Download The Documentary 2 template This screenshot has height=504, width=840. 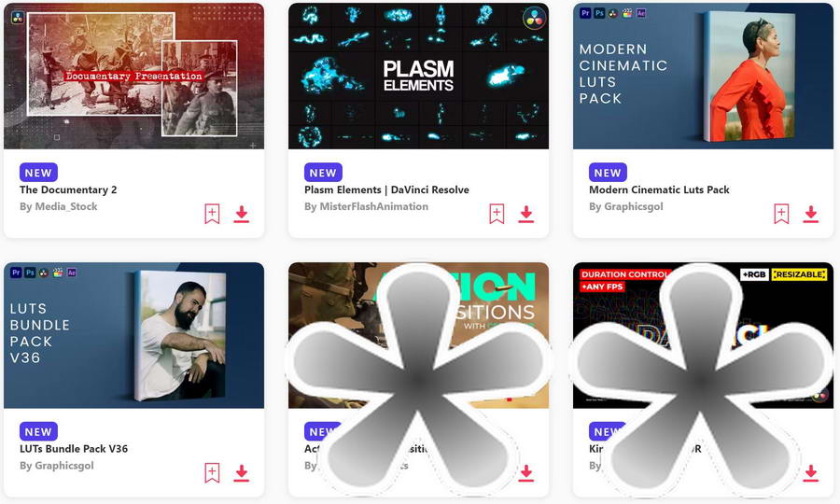click(242, 214)
